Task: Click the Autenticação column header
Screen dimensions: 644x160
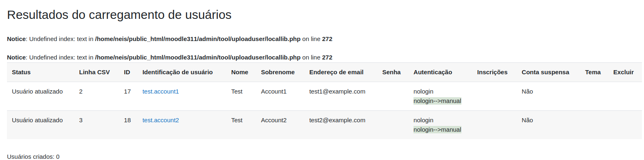Action: click(x=433, y=72)
